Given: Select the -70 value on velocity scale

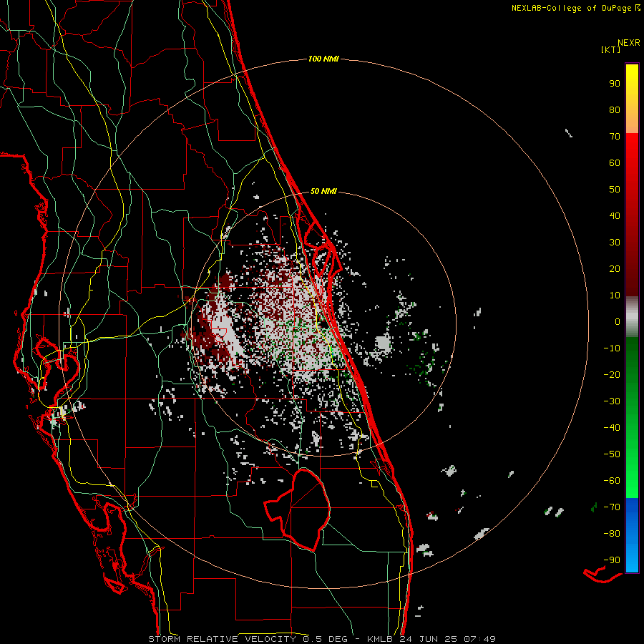Looking at the screenshot, I should pos(612,507).
